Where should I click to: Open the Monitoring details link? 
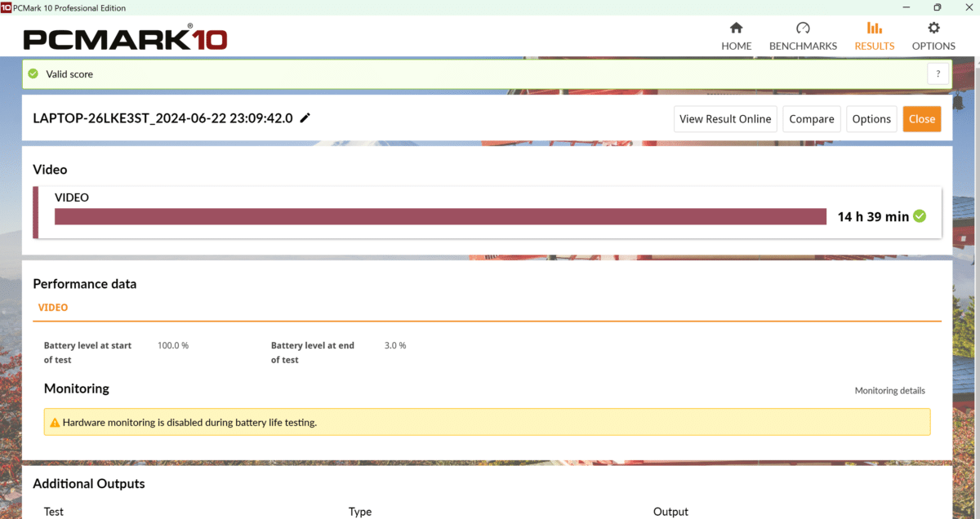(x=890, y=391)
